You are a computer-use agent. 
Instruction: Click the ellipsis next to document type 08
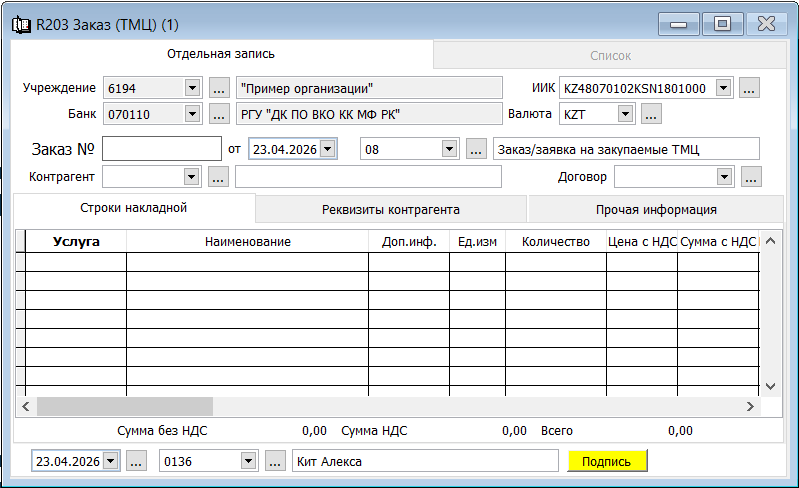click(476, 149)
